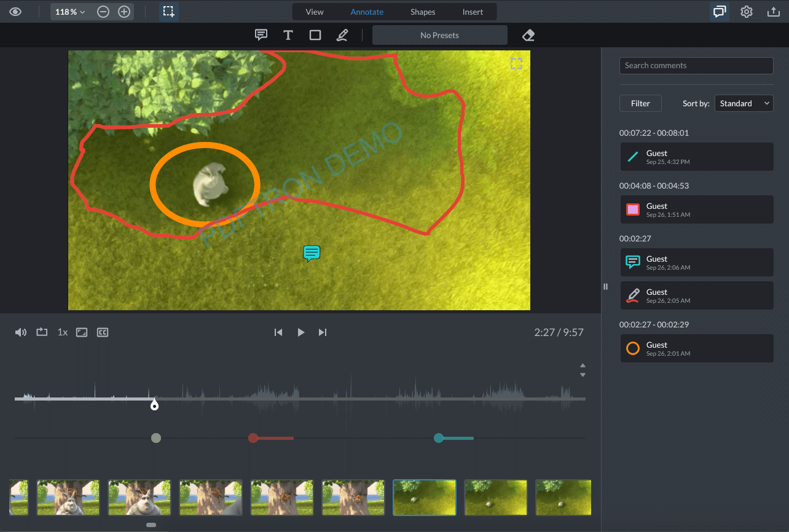
Task: Click the 00:07:22 - 00:08:01 timestamp
Action: [654, 133]
